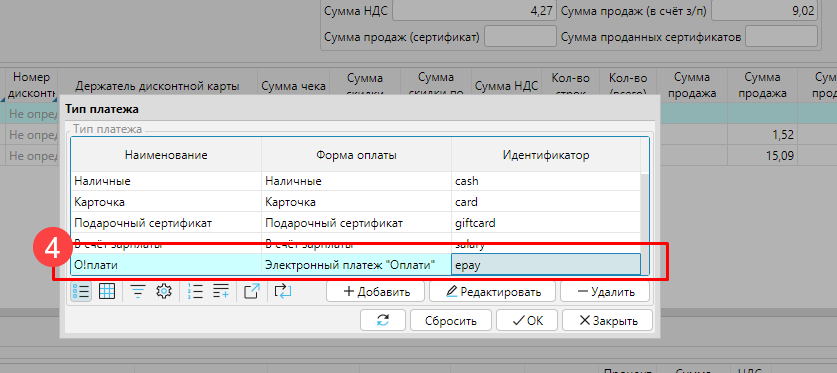Select the Наличные row
Screen dimensions: 837x373
coord(356,181)
